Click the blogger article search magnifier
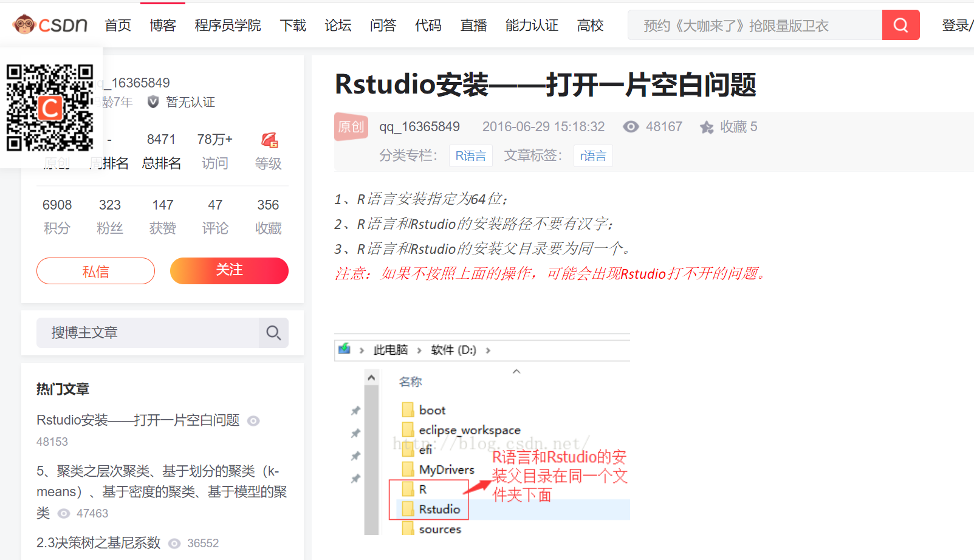974x560 pixels. [273, 333]
